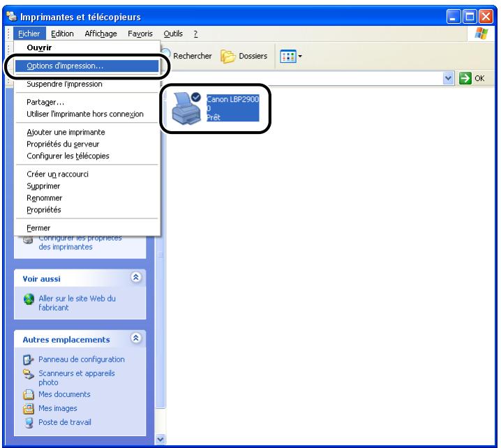
Task: Choose Utiliser l'imprimante hors connexion
Action: [x=87, y=114]
